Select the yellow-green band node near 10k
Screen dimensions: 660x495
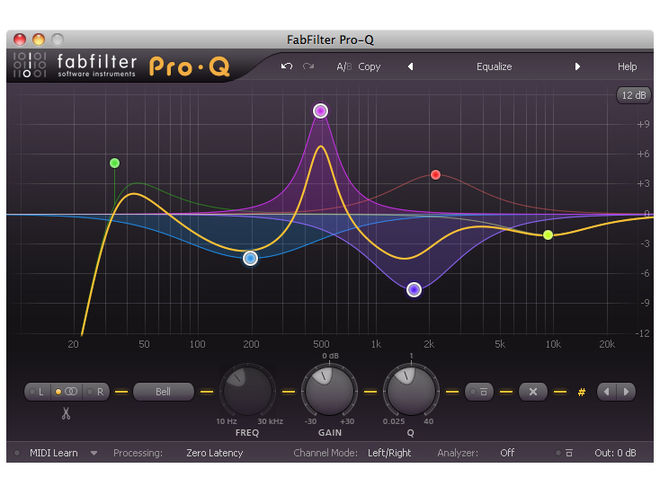(548, 235)
